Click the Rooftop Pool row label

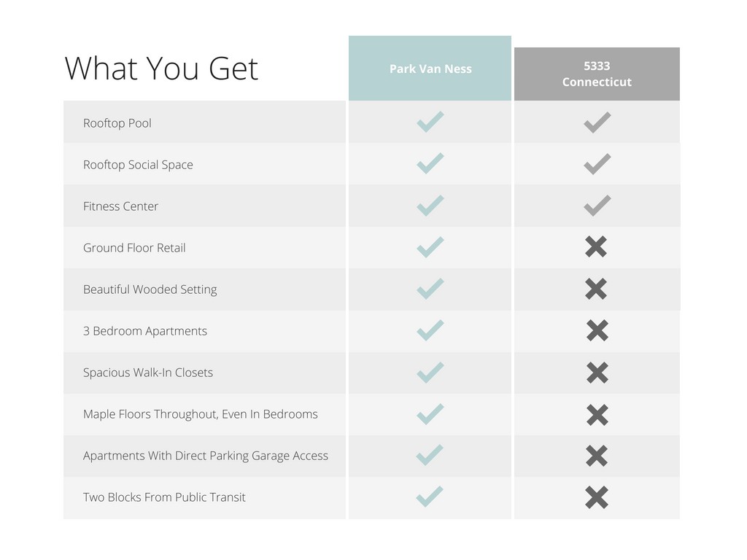[x=117, y=123]
